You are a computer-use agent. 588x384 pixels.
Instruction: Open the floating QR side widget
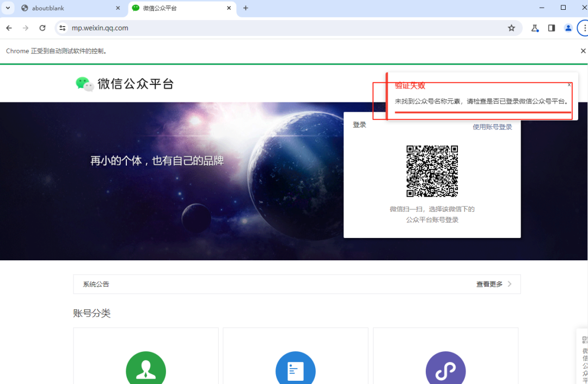[x=583, y=356]
